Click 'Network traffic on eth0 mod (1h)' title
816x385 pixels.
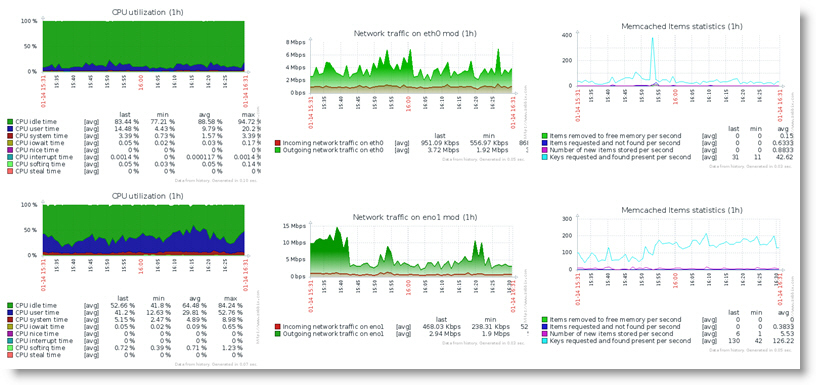pos(415,33)
